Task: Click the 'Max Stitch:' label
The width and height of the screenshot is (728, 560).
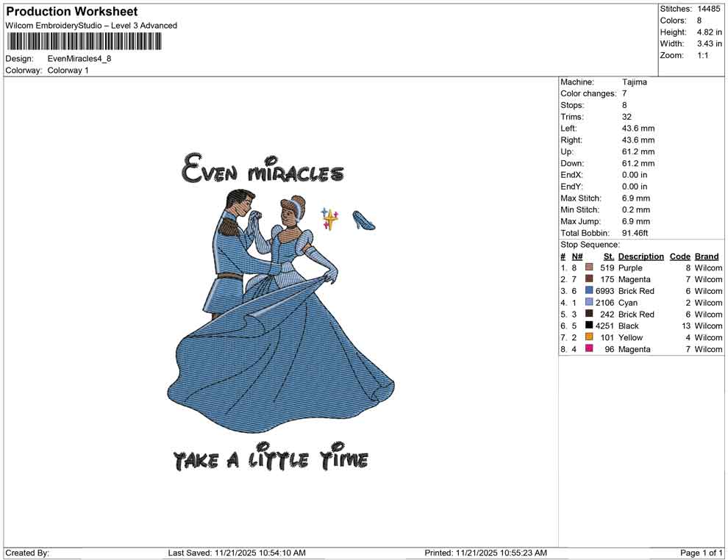Action: 580,198
